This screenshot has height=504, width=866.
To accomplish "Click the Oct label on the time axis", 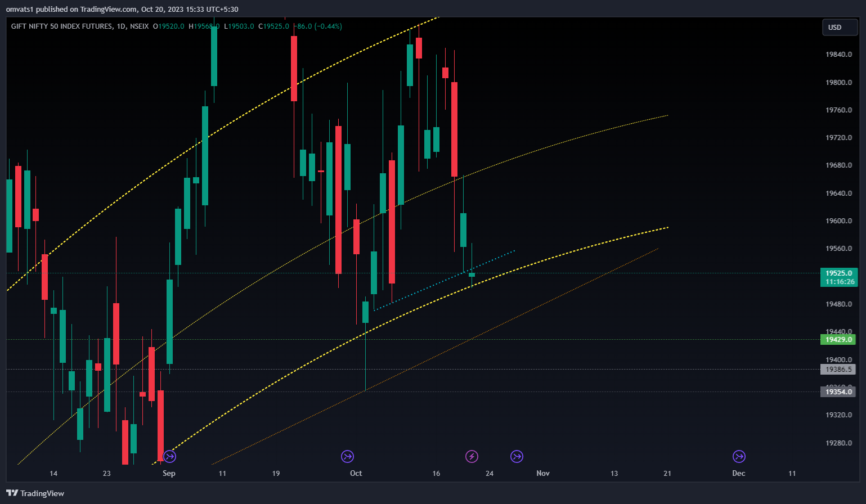I will [x=356, y=474].
